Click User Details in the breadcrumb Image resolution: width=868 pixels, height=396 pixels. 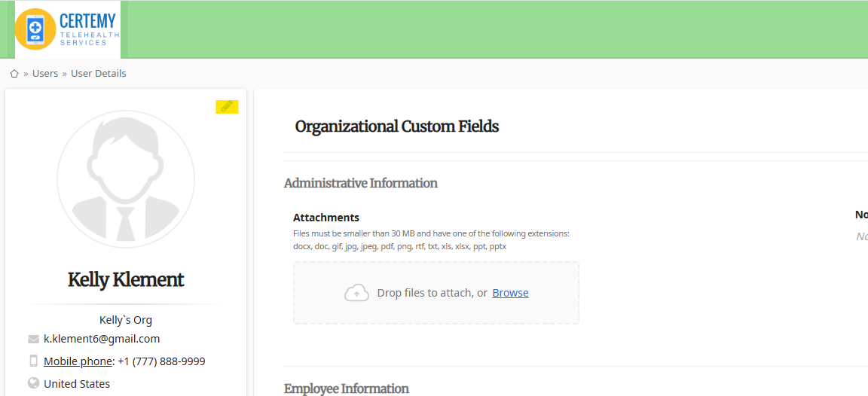99,74
